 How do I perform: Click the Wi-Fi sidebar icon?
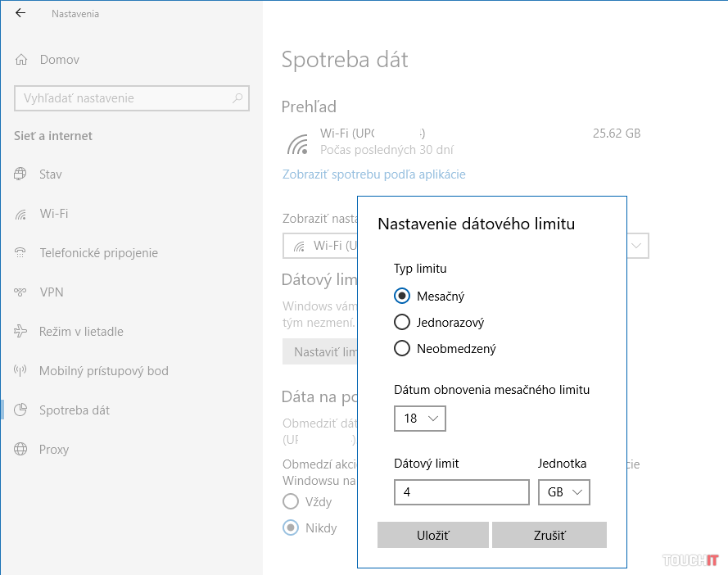pyautogui.click(x=21, y=214)
